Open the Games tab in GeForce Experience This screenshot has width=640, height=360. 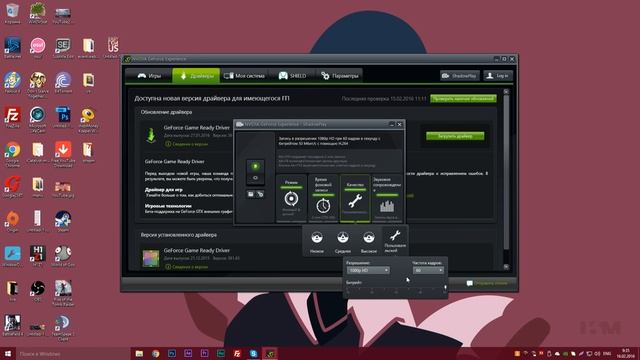click(149, 76)
